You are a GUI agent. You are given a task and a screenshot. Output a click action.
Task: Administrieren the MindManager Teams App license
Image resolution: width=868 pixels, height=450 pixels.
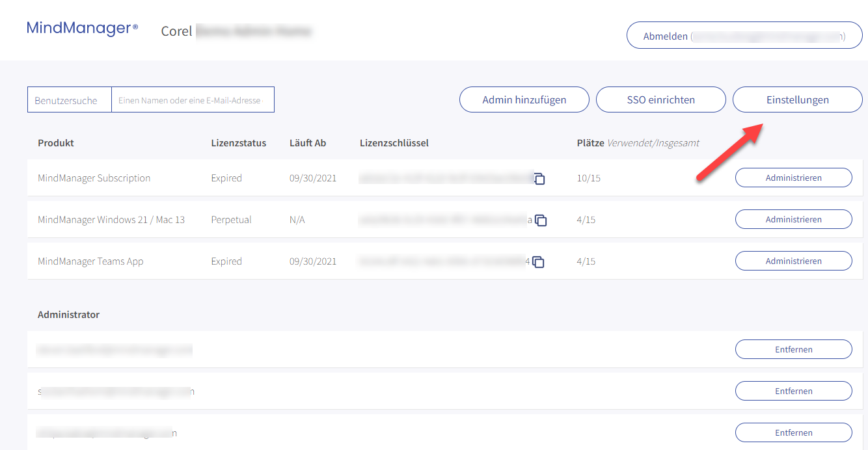[794, 261]
